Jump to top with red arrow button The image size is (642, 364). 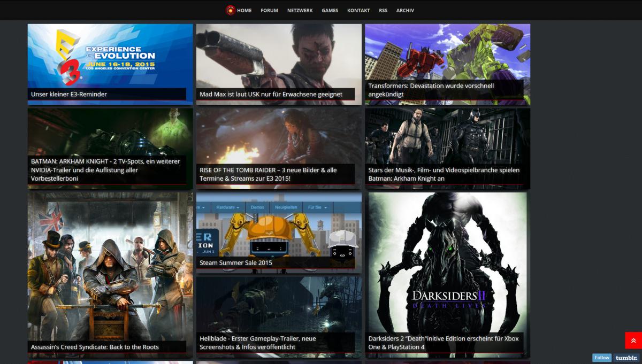coord(633,340)
